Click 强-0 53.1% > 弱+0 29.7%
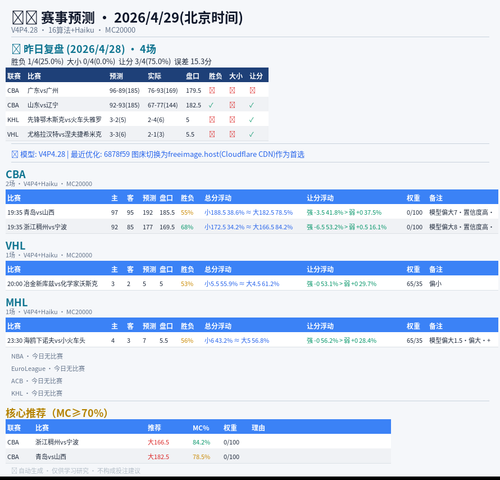This screenshot has height=480, width=500. [342, 284]
